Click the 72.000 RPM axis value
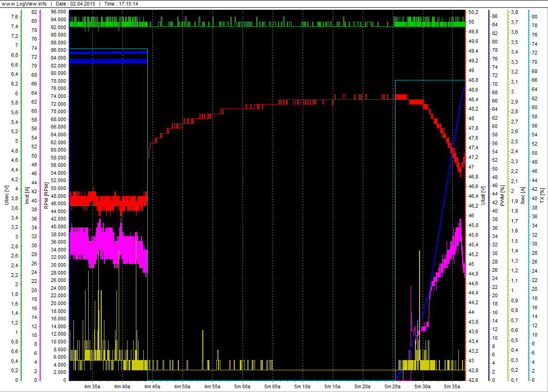The width and height of the screenshot is (548, 392). (x=58, y=104)
